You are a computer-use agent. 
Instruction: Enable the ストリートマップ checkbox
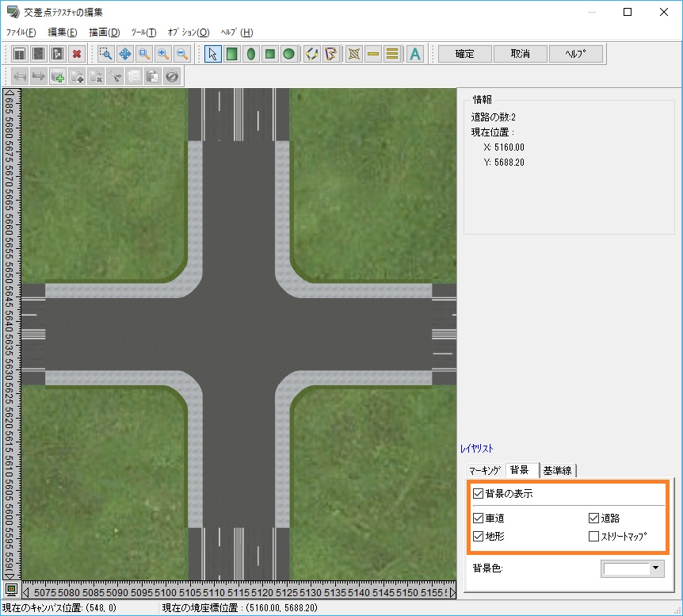pyautogui.click(x=593, y=537)
